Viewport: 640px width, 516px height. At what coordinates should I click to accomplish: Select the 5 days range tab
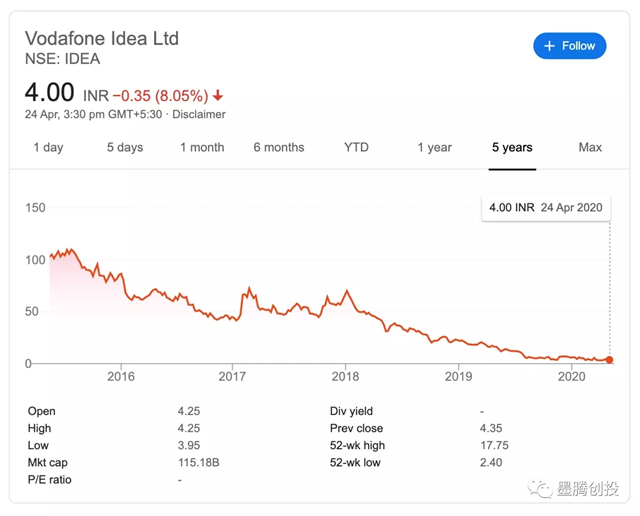pyautogui.click(x=125, y=147)
